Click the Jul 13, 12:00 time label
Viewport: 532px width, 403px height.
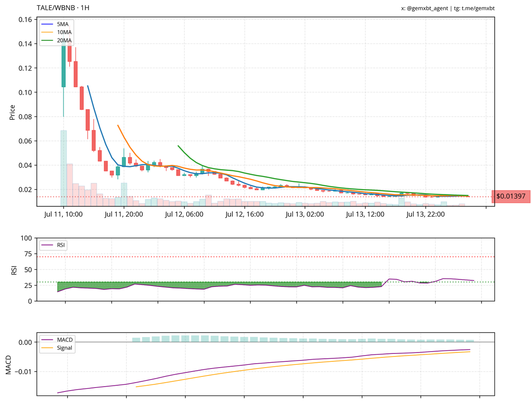click(x=364, y=214)
